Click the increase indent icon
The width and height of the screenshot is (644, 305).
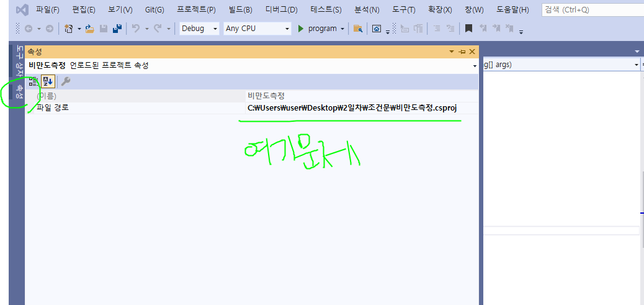coord(419,29)
